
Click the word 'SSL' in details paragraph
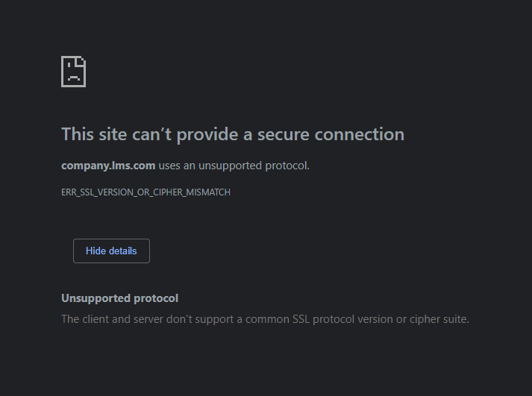pos(301,319)
